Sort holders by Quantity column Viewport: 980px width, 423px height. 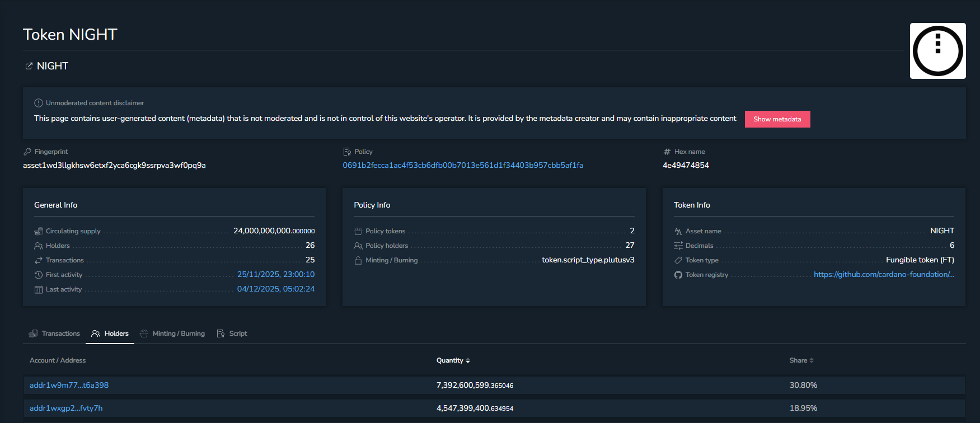click(x=453, y=360)
